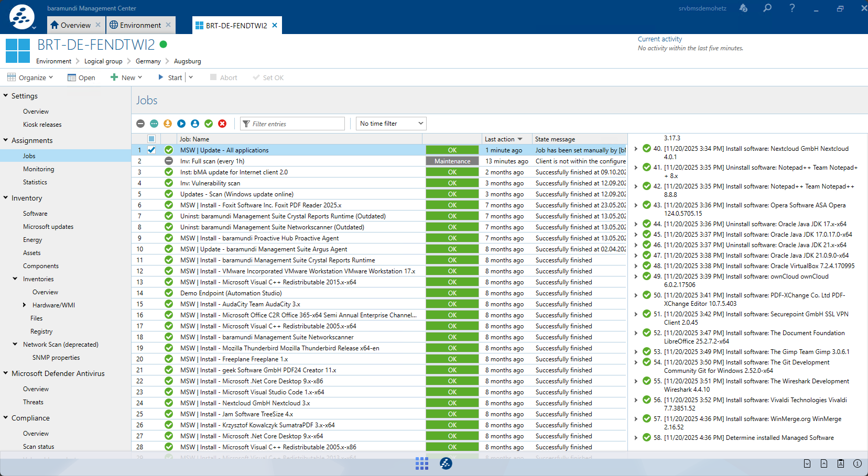The image size is (868, 476).
Task: Click the Open button in the toolbar
Action: click(81, 78)
